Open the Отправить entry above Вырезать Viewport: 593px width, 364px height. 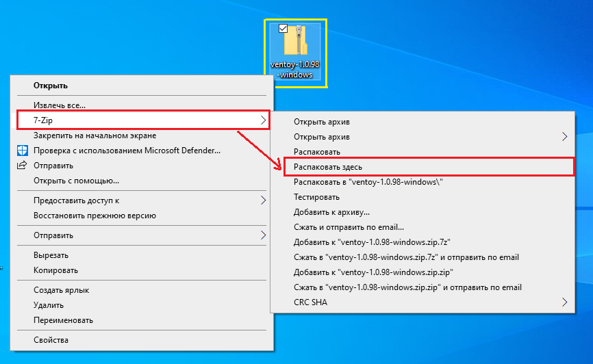(142, 235)
